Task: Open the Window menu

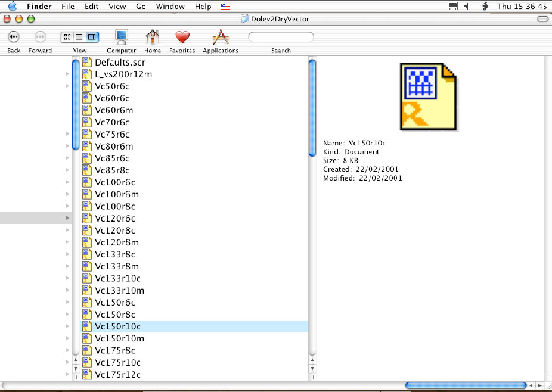Action: pos(170,7)
